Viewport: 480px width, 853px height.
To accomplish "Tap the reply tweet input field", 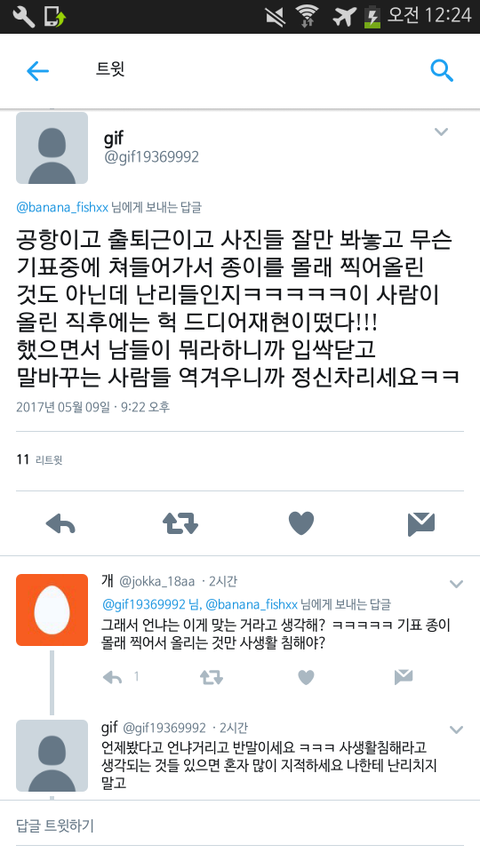I will (240, 826).
